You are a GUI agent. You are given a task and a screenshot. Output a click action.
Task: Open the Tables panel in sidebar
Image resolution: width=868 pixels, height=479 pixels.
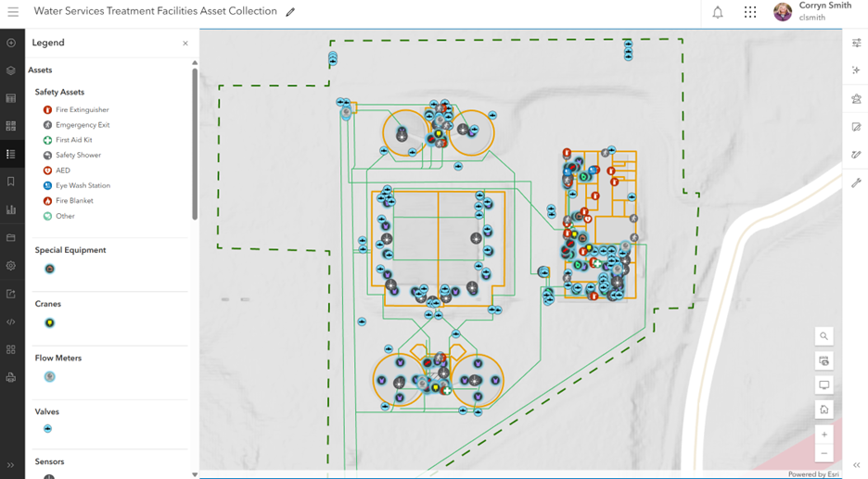pos(10,98)
